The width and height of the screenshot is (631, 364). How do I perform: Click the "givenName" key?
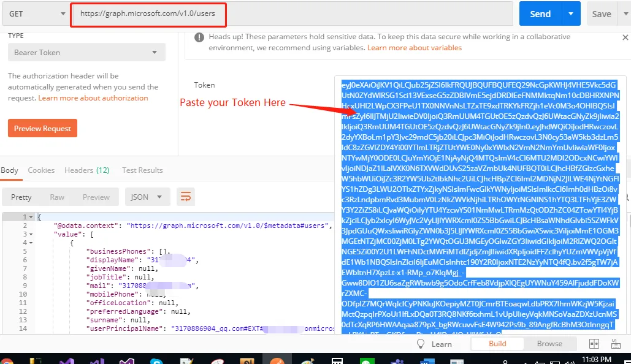click(109, 268)
